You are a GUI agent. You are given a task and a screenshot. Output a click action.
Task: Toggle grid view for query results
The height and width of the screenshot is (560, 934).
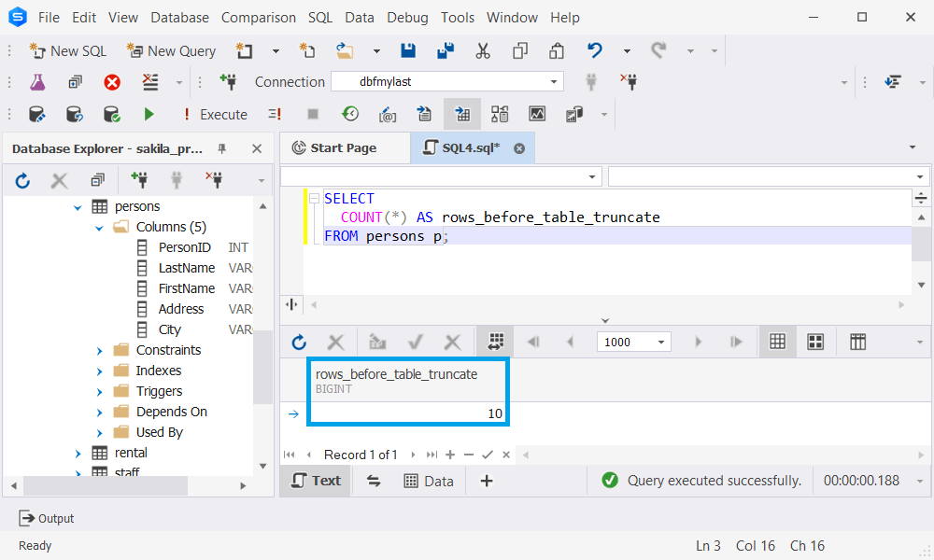pyautogui.click(x=777, y=342)
